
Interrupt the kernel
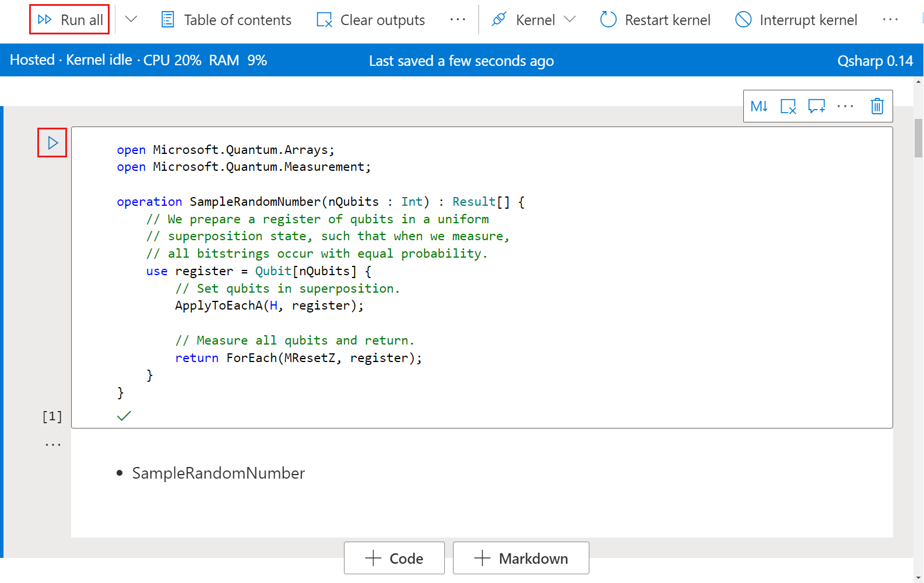pos(796,20)
